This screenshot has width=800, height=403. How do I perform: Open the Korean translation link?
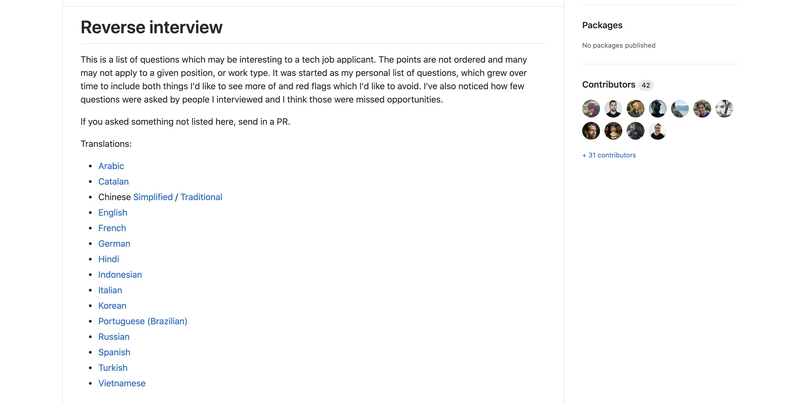click(x=112, y=306)
